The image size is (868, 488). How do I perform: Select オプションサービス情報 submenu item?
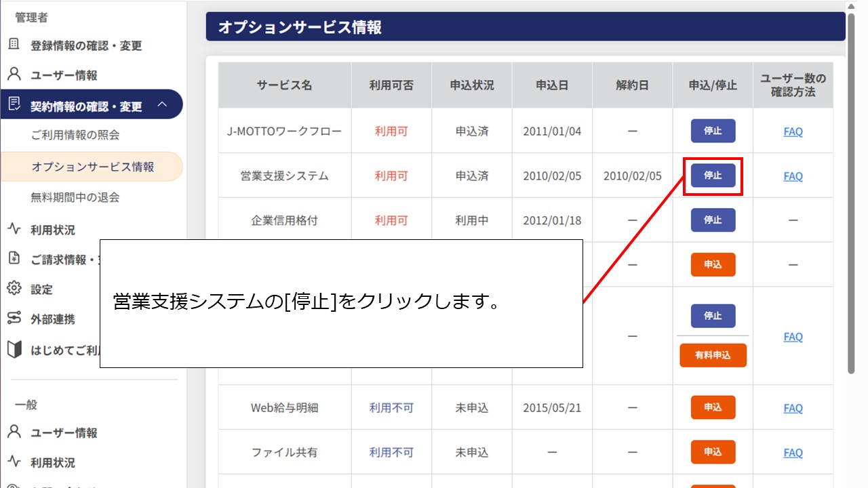click(x=92, y=167)
